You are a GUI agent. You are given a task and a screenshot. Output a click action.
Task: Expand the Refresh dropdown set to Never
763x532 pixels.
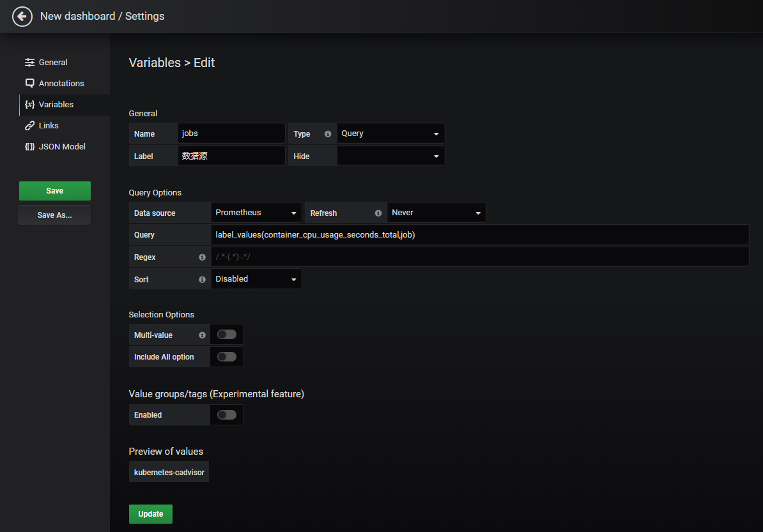click(436, 213)
